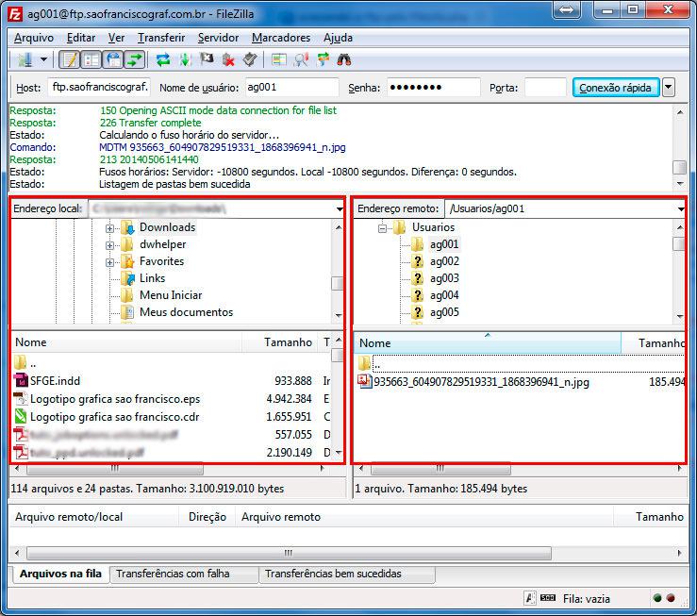The image size is (697, 616).
Task: Expand the Downloads folder node
Action: click(109, 228)
